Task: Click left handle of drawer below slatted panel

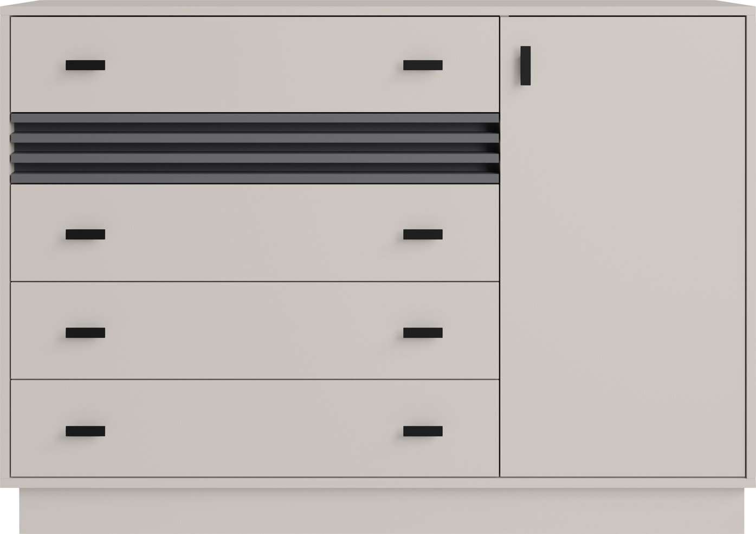Action: coord(86,235)
